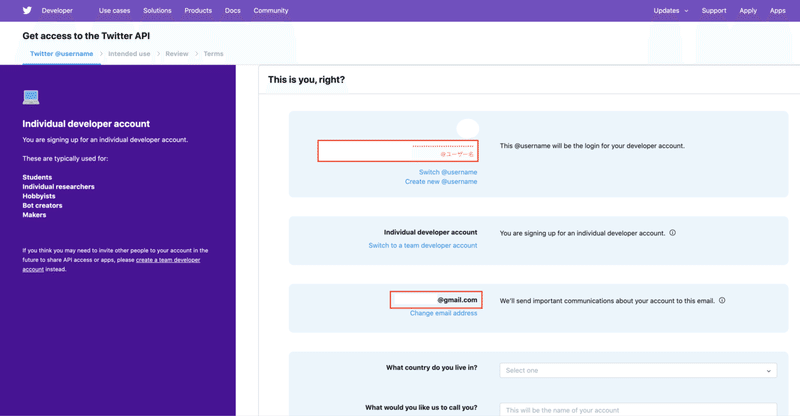Click the @gmail.com email text
This screenshot has height=416, width=800.
click(457, 300)
